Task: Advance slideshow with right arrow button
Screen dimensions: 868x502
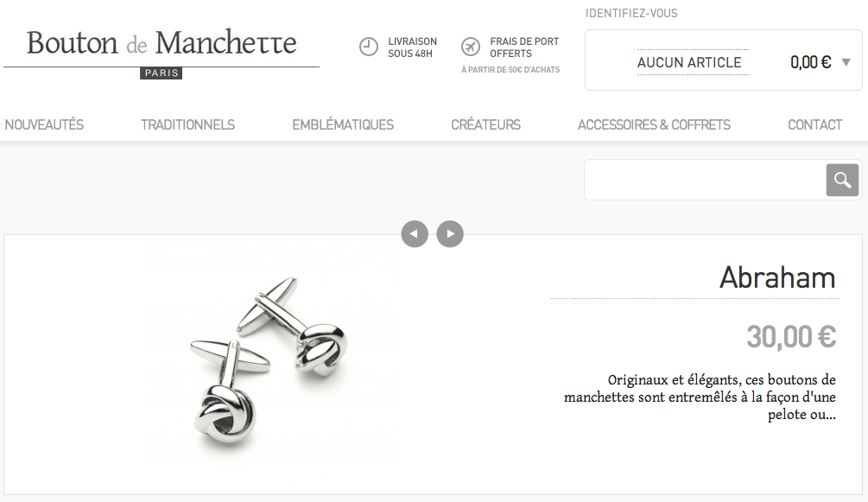Action: coord(450,234)
